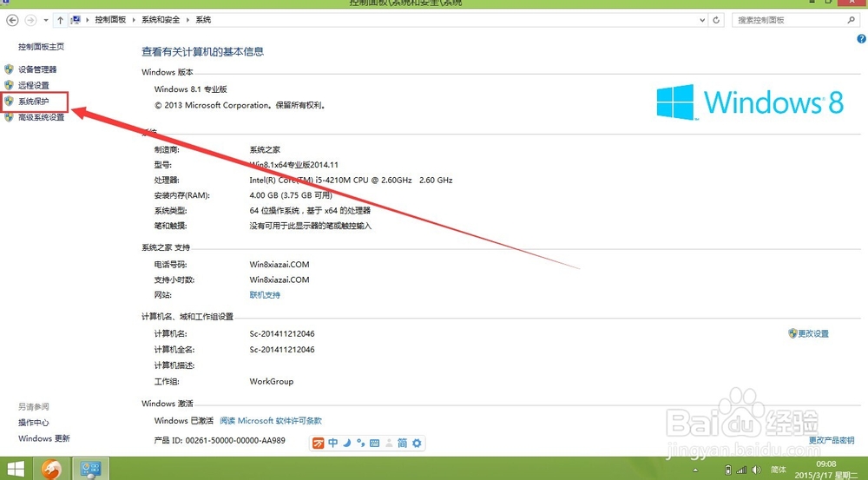Open 远程设置 from the sidebar
The image size is (868, 480).
click(33, 85)
